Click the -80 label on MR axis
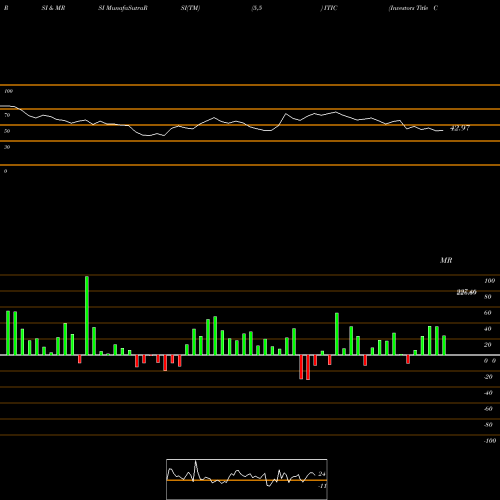500x500 pixels. [x=488, y=425]
